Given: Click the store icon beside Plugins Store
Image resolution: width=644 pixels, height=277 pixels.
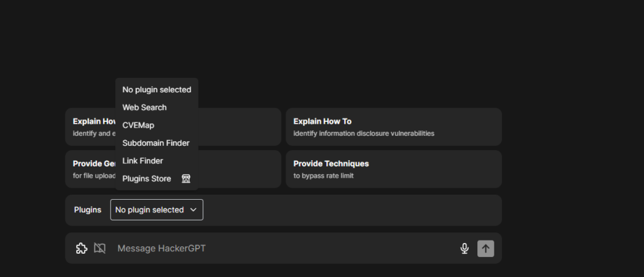Looking at the screenshot, I should (x=186, y=178).
